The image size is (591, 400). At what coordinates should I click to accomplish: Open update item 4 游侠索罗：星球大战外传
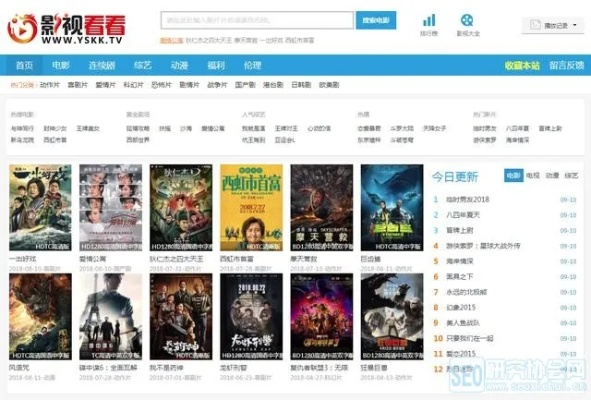(x=483, y=246)
